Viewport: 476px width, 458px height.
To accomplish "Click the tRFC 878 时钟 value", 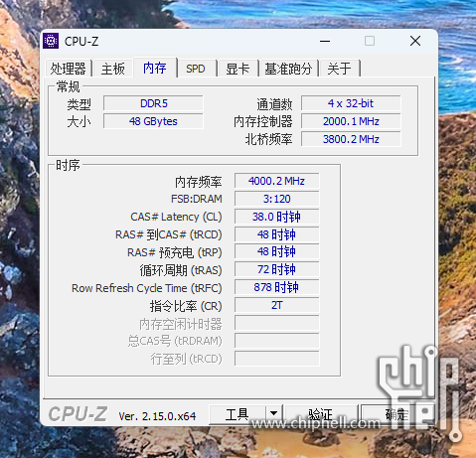I will coord(277,287).
